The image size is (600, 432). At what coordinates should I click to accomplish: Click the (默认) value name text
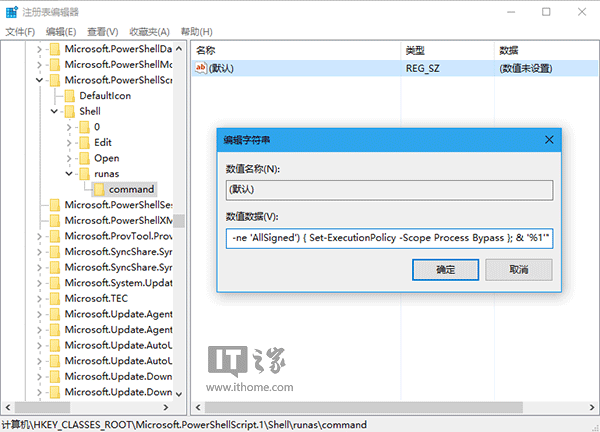221,68
